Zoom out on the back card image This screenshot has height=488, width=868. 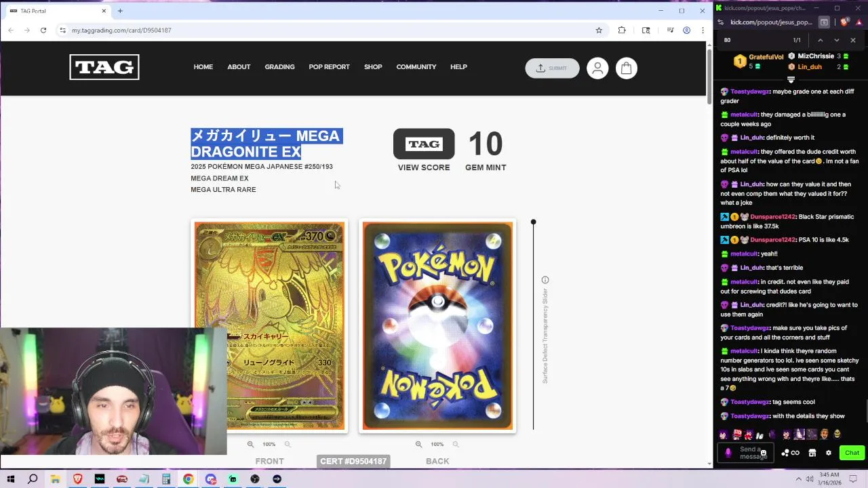456,444
